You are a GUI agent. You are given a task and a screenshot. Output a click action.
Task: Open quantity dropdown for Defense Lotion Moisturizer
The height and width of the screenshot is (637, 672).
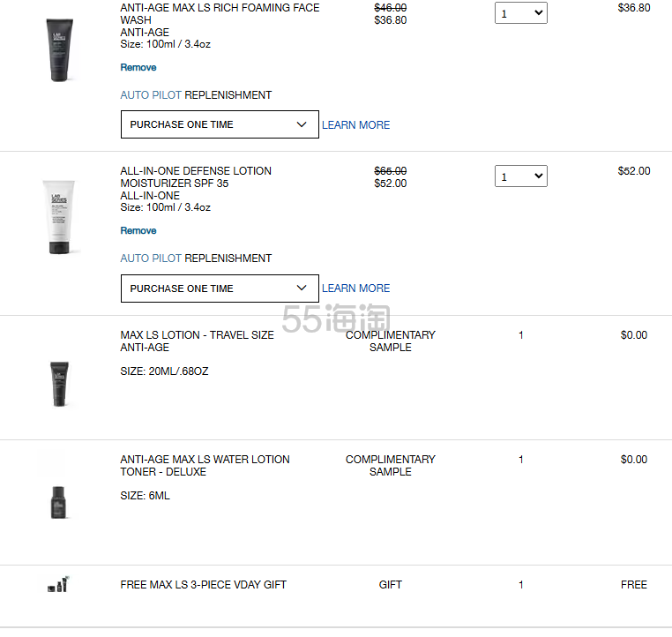(520, 176)
